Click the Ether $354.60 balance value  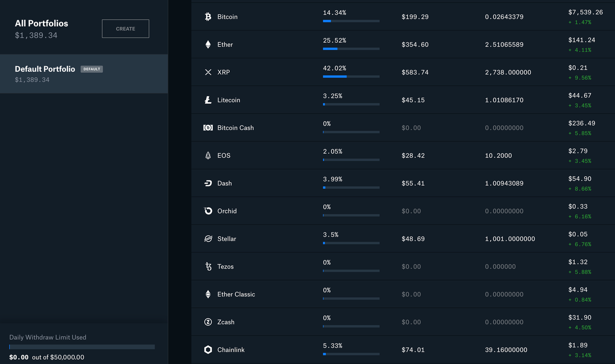[x=415, y=44]
